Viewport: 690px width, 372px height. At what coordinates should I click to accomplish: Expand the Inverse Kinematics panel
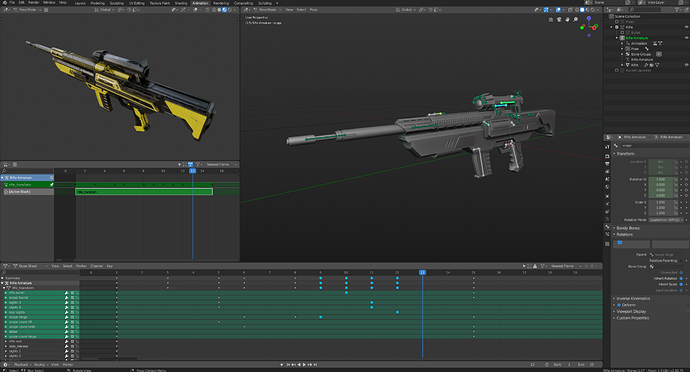[x=632, y=298]
